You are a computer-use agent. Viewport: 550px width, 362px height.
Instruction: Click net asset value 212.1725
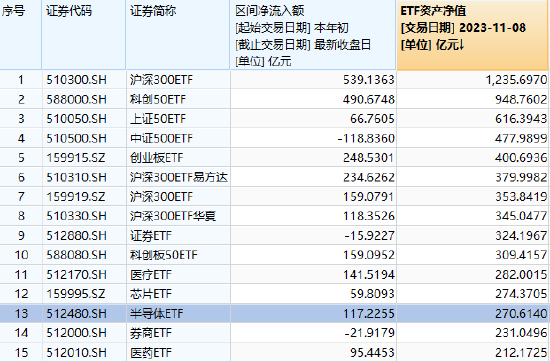coord(521,353)
